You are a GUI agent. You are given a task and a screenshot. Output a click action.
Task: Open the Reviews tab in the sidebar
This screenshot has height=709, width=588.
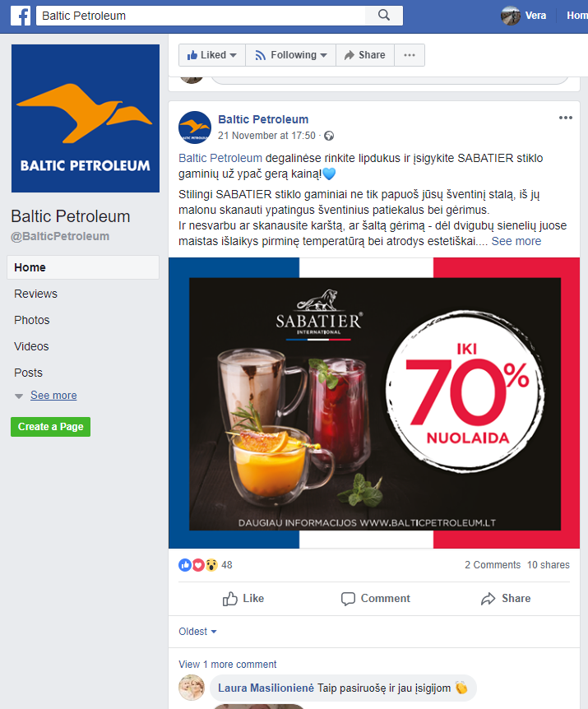tap(35, 294)
